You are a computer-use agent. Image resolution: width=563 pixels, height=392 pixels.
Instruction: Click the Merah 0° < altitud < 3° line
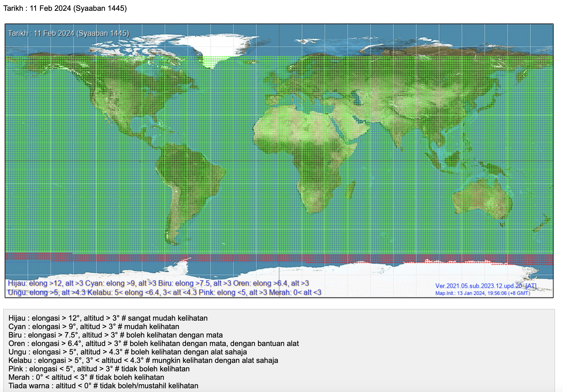tap(86, 377)
